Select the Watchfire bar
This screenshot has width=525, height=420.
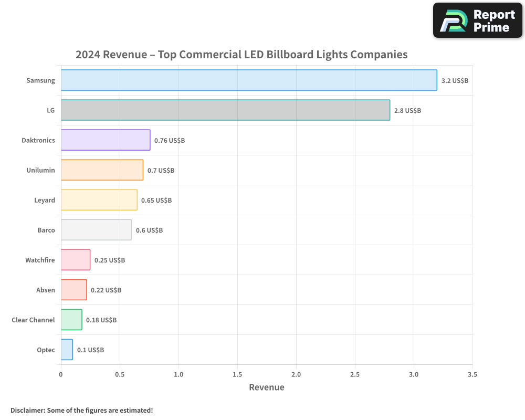point(76,260)
